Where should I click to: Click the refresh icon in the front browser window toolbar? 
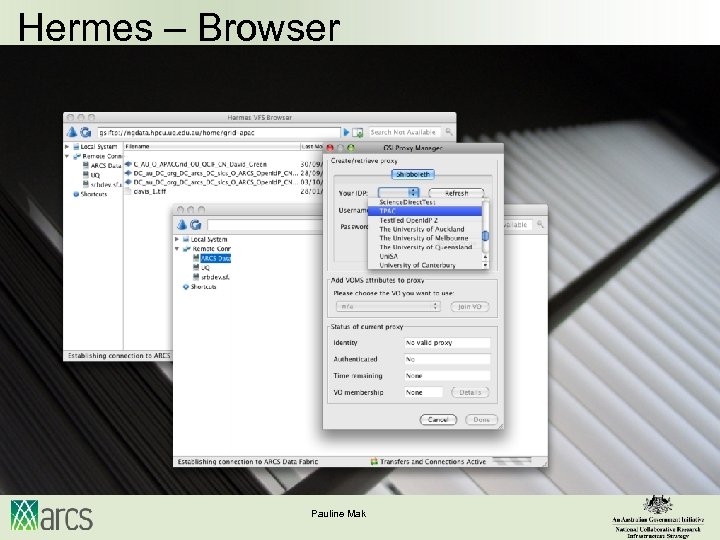[196, 225]
